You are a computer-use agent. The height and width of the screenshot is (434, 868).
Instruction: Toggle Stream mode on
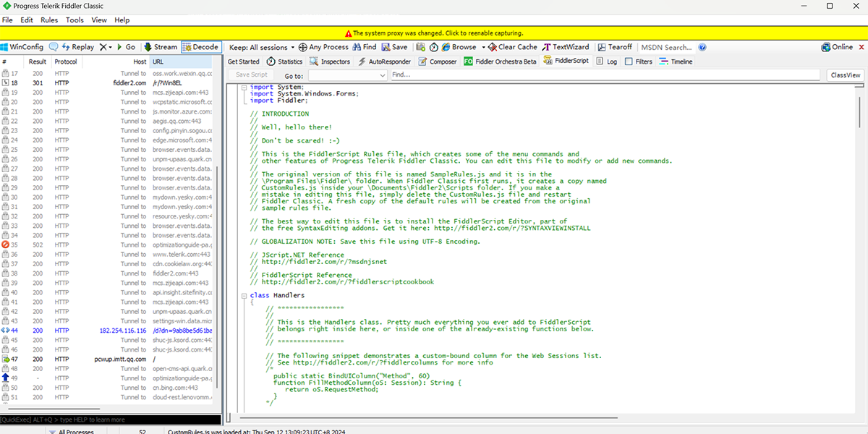pos(160,47)
